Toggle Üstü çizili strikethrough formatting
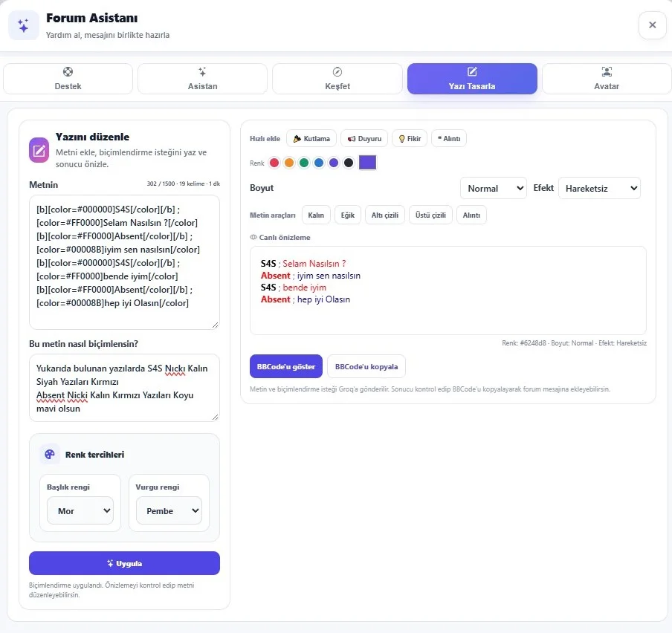672x633 pixels. [x=430, y=215]
